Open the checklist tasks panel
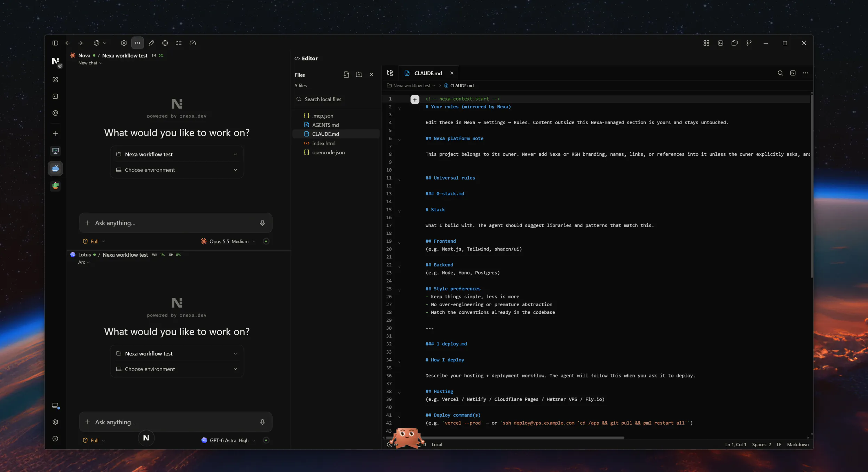 pos(179,43)
